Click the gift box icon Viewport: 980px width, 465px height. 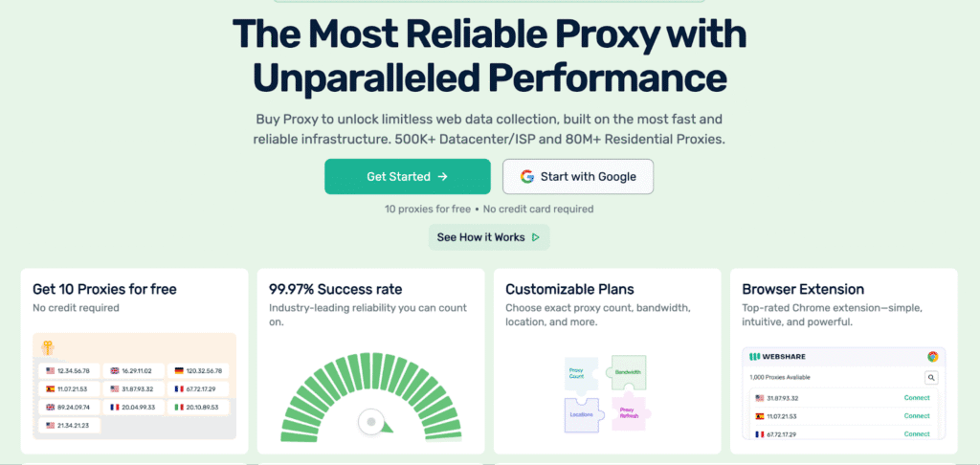point(48,348)
